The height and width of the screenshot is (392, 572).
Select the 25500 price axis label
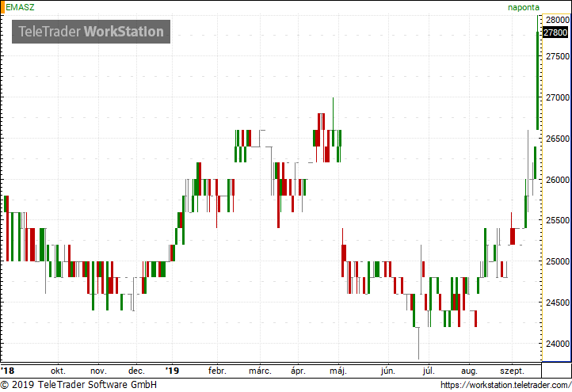[558, 220]
